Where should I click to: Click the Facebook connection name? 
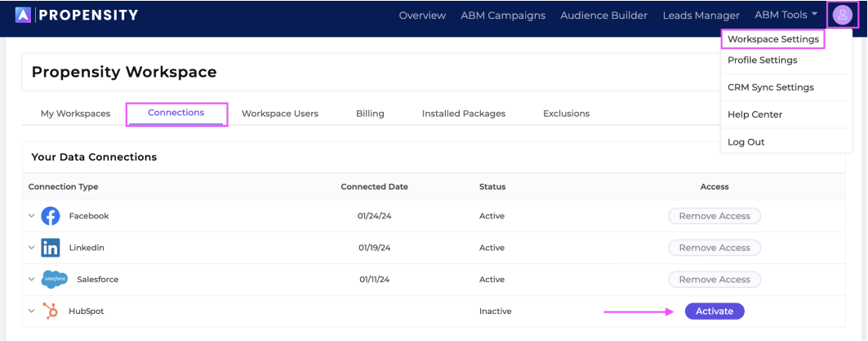(88, 216)
